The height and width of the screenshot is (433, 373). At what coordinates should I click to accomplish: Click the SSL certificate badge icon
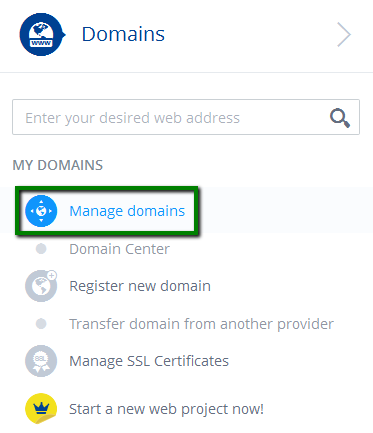41,361
